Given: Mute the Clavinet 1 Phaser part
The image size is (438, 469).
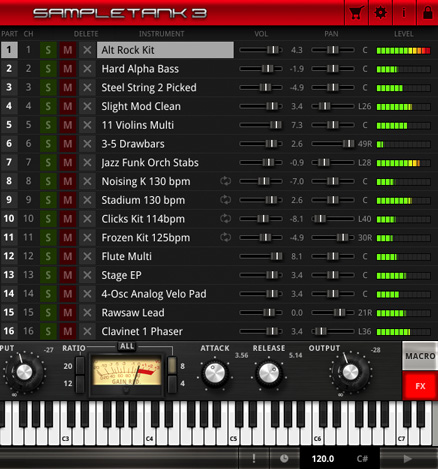Looking at the screenshot, I should tap(68, 331).
